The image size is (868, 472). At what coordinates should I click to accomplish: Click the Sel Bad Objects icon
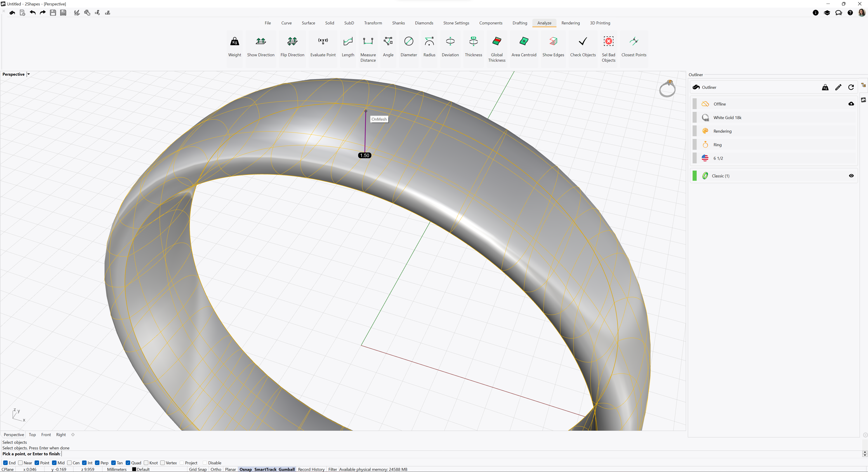pyautogui.click(x=609, y=41)
